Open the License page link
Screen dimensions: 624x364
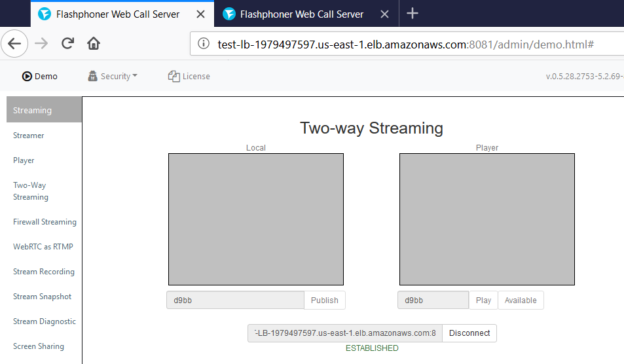tap(189, 76)
